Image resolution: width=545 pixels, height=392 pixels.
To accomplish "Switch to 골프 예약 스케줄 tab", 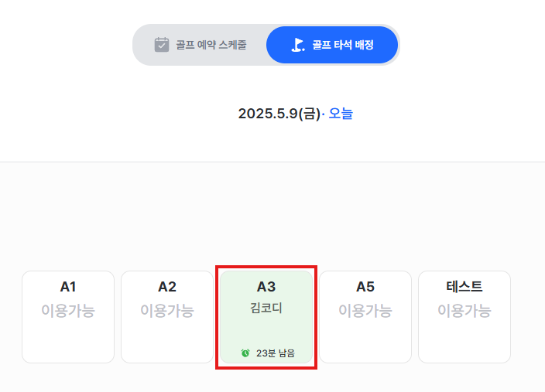I will click(201, 45).
